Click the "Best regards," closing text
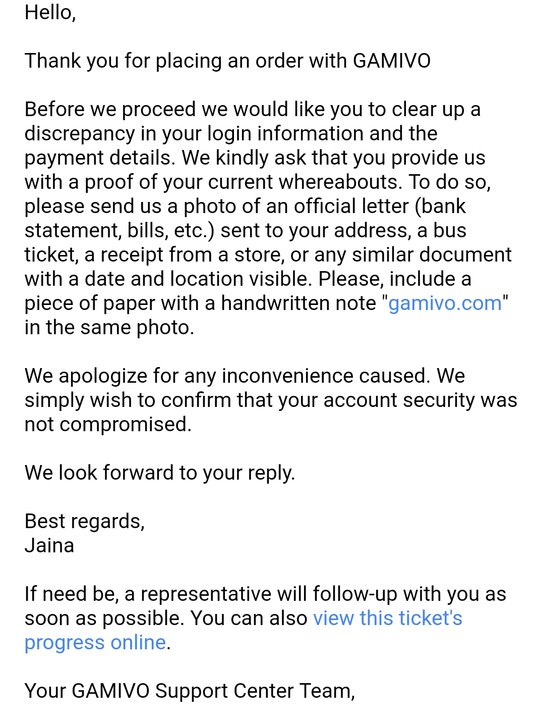The image size is (536, 720). click(x=85, y=522)
